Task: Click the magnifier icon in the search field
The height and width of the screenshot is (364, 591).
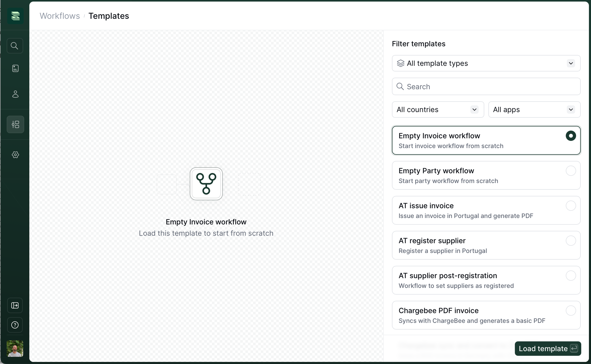Action: (400, 86)
